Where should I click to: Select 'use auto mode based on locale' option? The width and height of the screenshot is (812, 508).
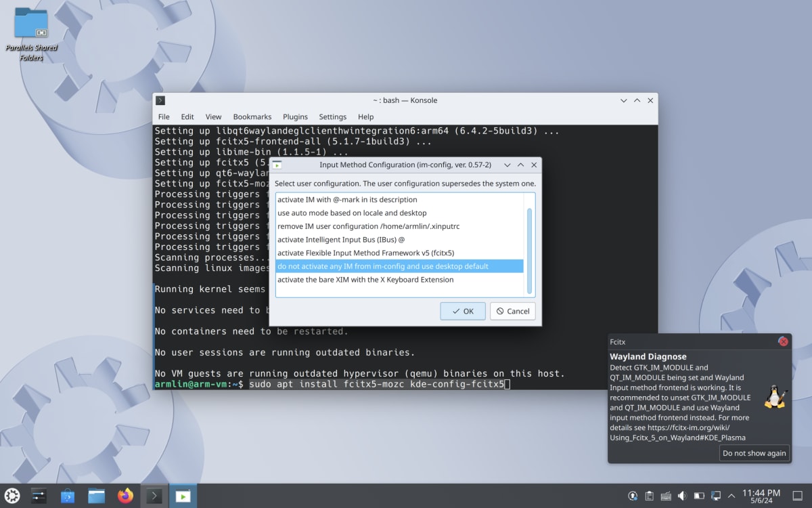click(399, 213)
